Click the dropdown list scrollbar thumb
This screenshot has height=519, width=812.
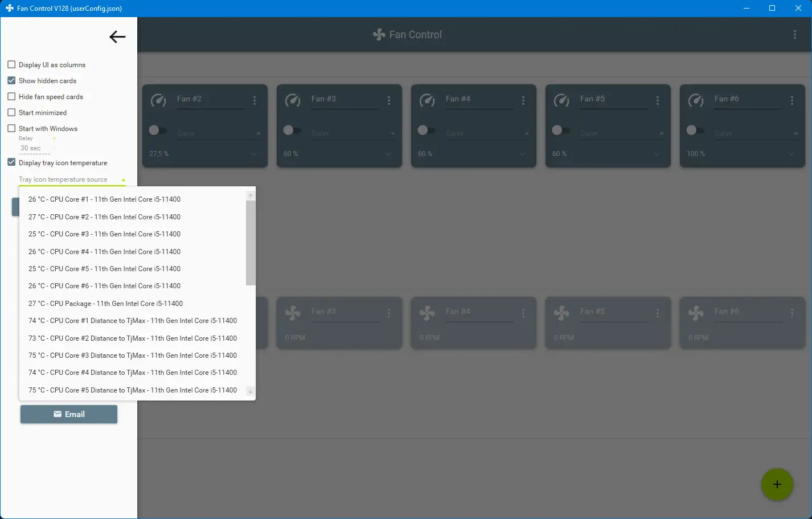tap(251, 243)
